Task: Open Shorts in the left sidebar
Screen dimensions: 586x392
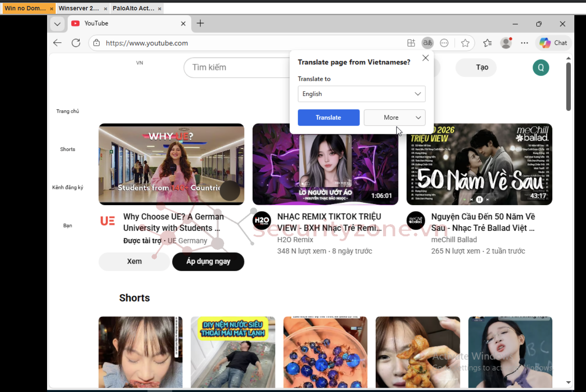Action: pos(67,149)
